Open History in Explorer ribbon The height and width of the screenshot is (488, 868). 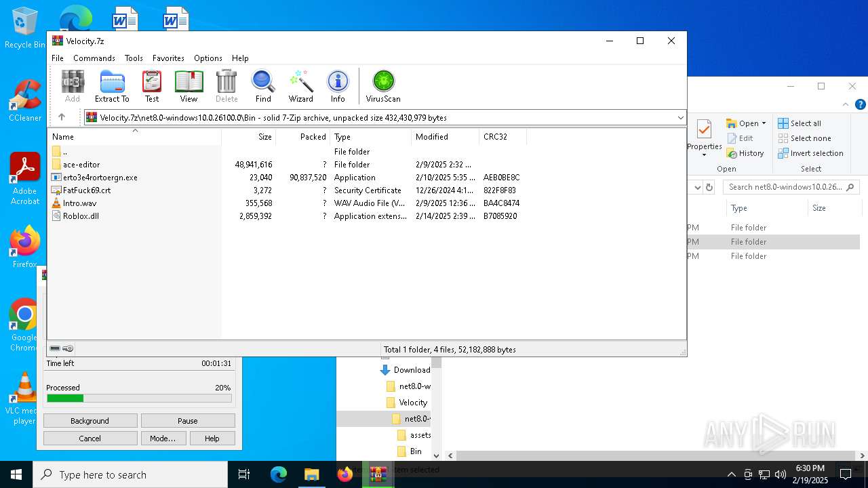coord(745,153)
